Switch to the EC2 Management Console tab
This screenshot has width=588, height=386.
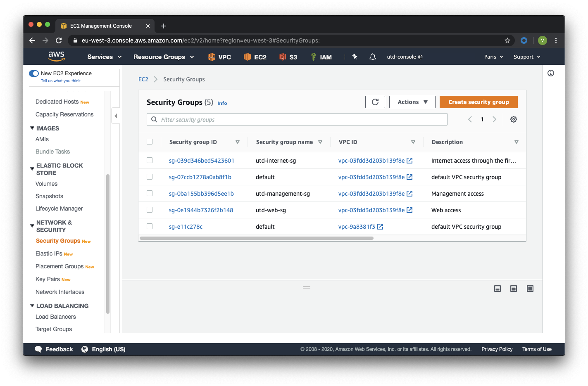pyautogui.click(x=105, y=26)
